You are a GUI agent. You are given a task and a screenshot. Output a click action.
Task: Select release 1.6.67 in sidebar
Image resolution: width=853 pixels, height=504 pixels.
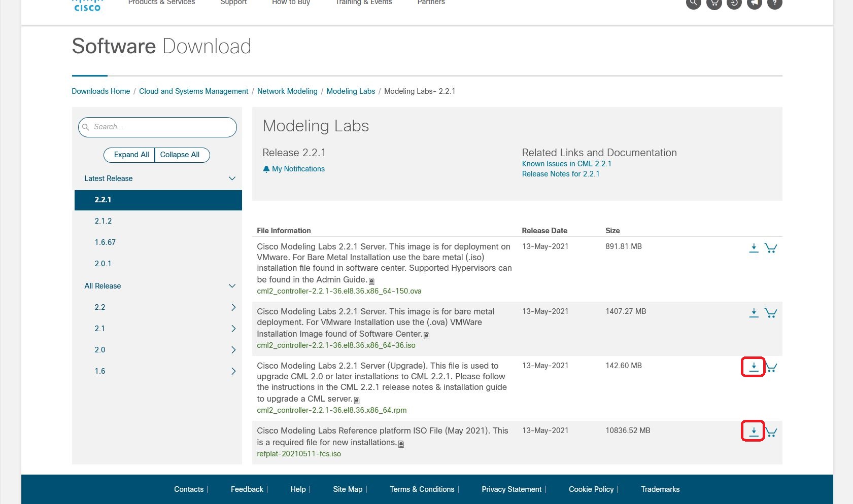[x=105, y=242]
